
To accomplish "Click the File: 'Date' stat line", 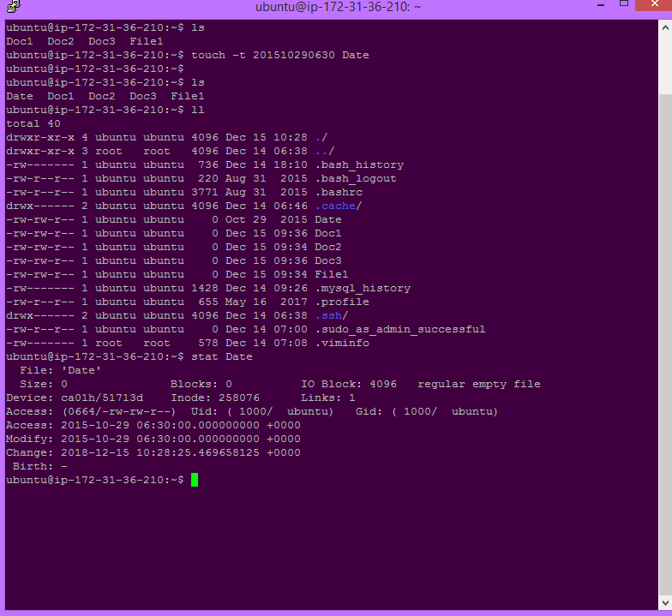I will point(60,370).
